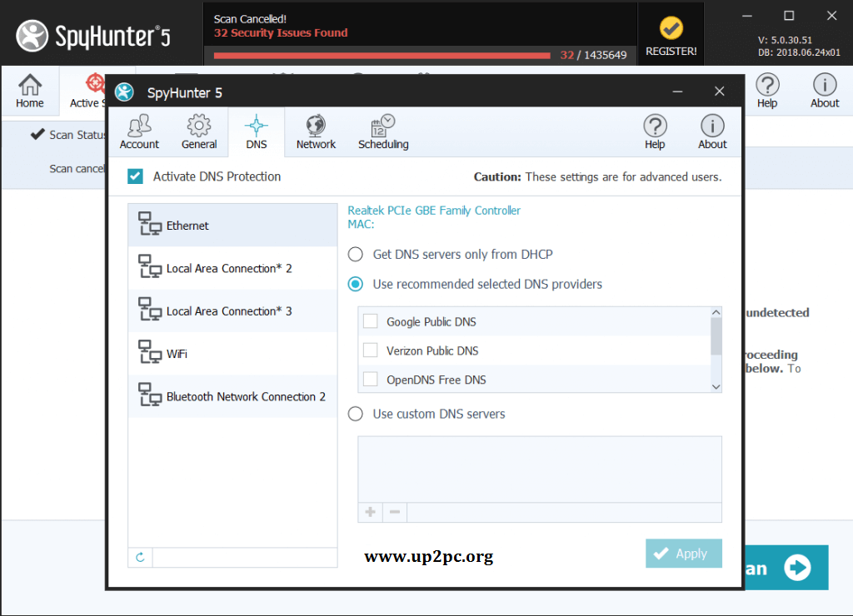Choose Use custom DNS servers option
The height and width of the screenshot is (616, 853).
point(355,414)
